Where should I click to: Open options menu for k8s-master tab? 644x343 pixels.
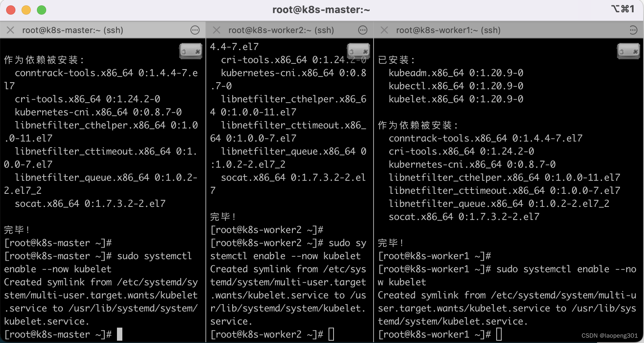point(195,30)
